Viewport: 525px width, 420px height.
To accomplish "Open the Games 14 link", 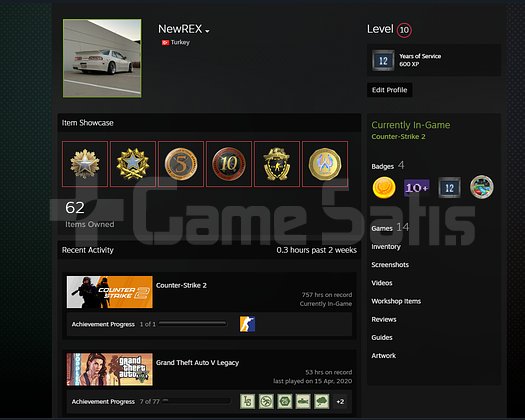I will click(x=390, y=228).
